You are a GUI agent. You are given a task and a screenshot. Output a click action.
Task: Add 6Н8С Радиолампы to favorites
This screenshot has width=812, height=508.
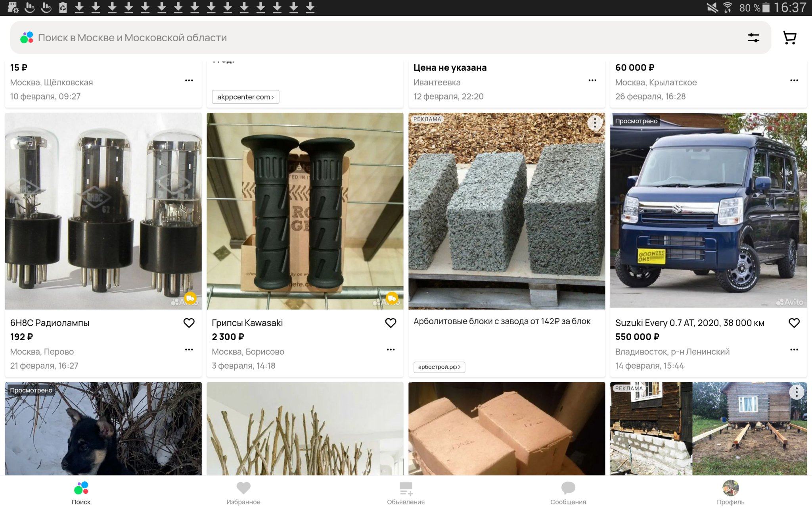coord(189,323)
